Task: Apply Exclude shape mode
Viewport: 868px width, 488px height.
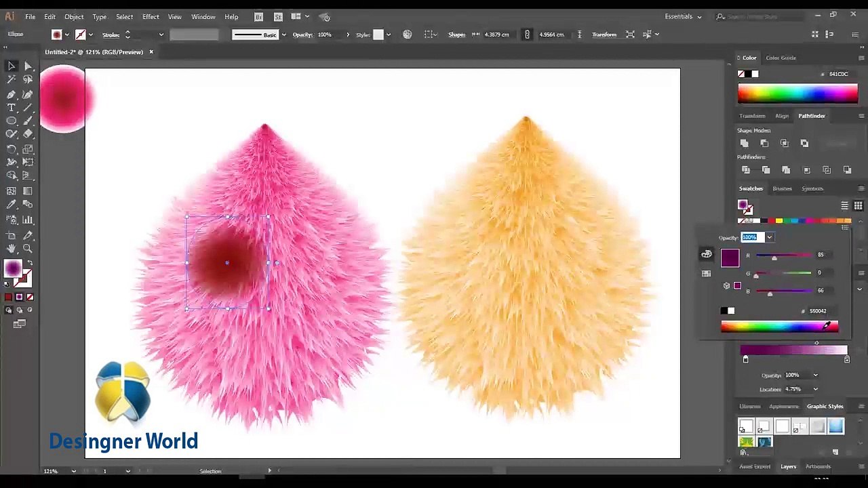Action: 804,143
